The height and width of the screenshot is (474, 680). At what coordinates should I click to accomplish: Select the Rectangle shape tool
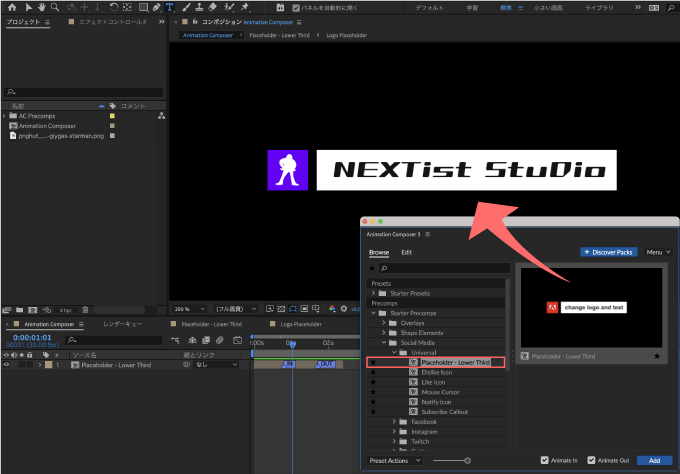point(143,7)
